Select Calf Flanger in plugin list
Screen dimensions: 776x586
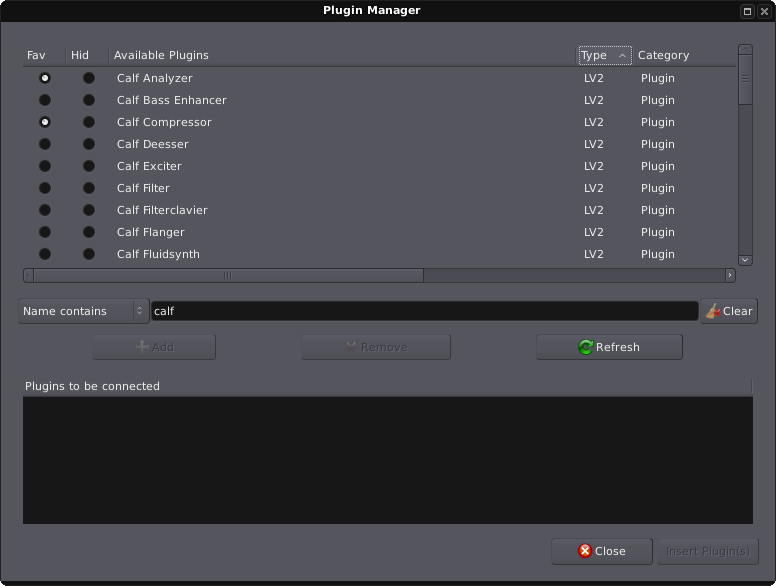click(151, 232)
